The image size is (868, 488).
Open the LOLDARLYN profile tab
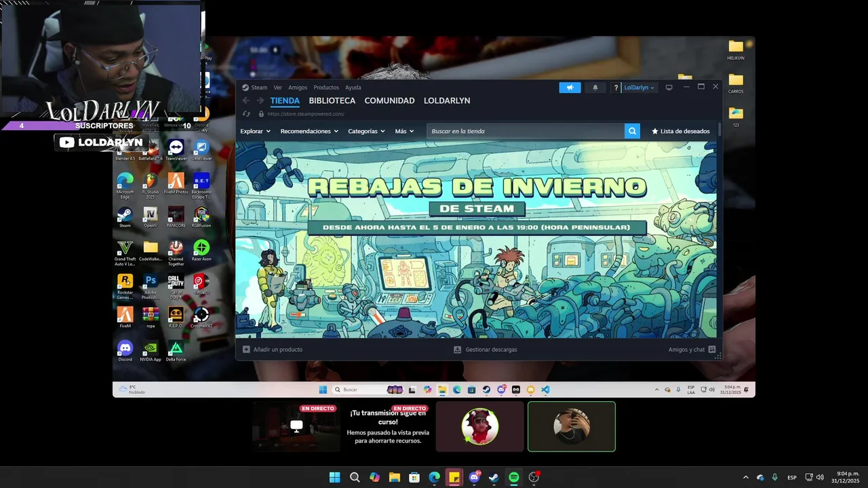(x=447, y=100)
